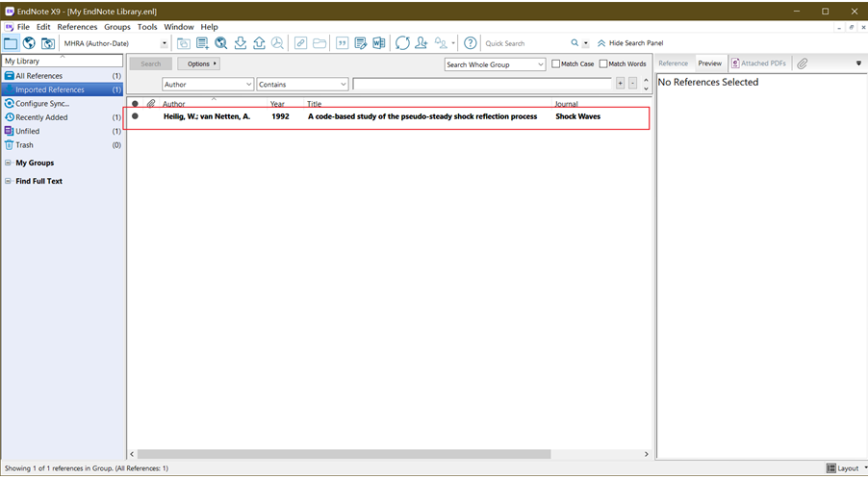Click the Share Library person-plus icon
The width and height of the screenshot is (868, 479).
tap(421, 43)
